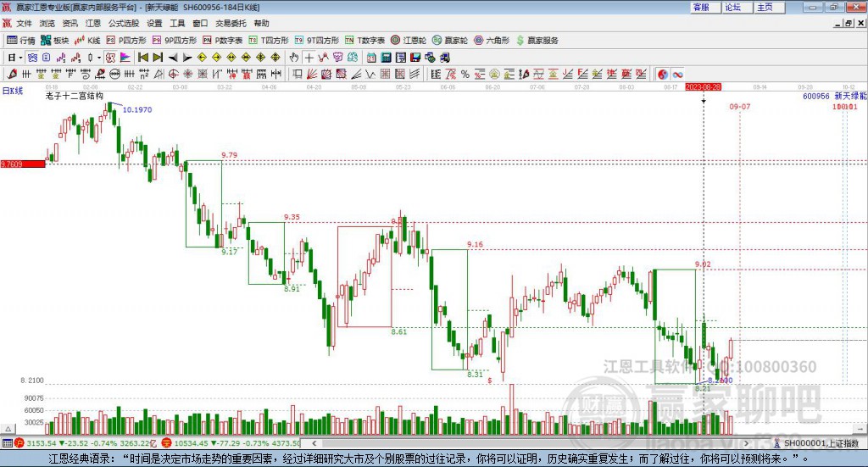The image size is (868, 467).
Task: Open 赢家服务 with dollar icon
Action: [537, 41]
